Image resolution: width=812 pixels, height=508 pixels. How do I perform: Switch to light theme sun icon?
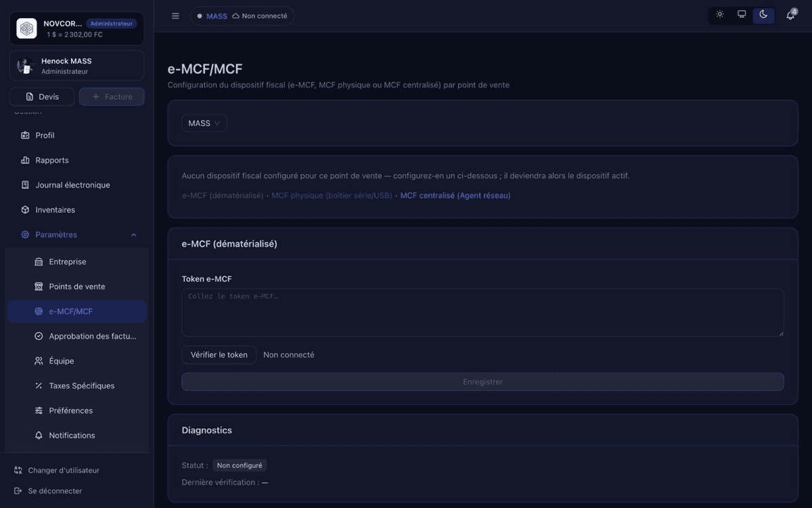720,15
